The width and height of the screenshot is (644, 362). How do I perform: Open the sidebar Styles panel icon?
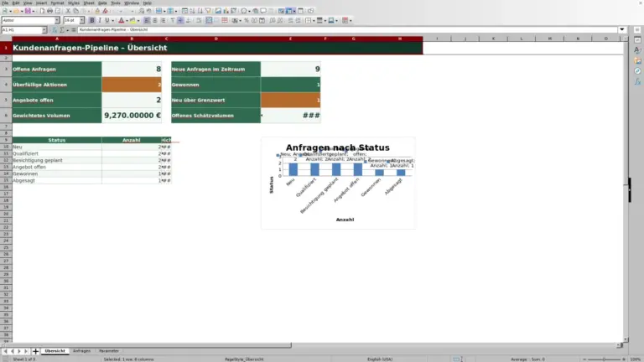(x=637, y=50)
